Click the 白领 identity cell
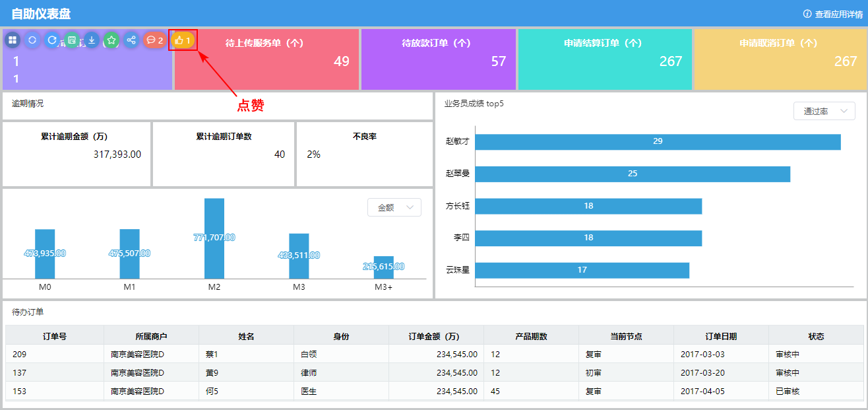 click(x=341, y=354)
